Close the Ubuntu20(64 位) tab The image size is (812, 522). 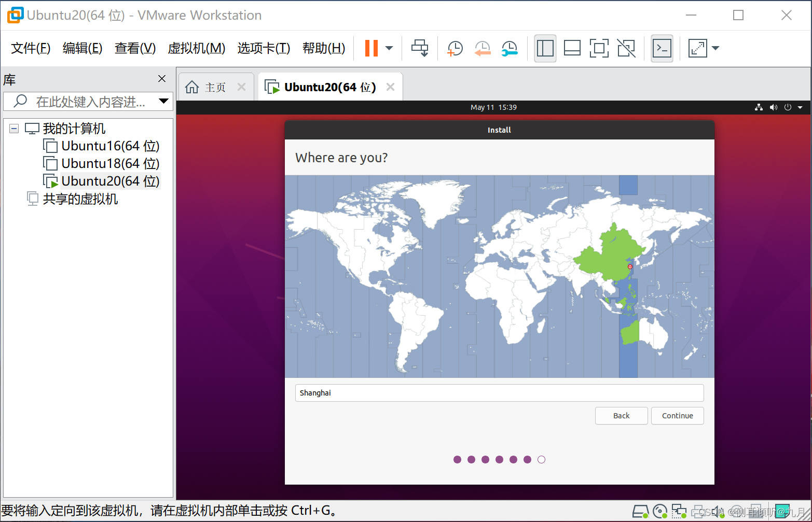tap(390, 87)
